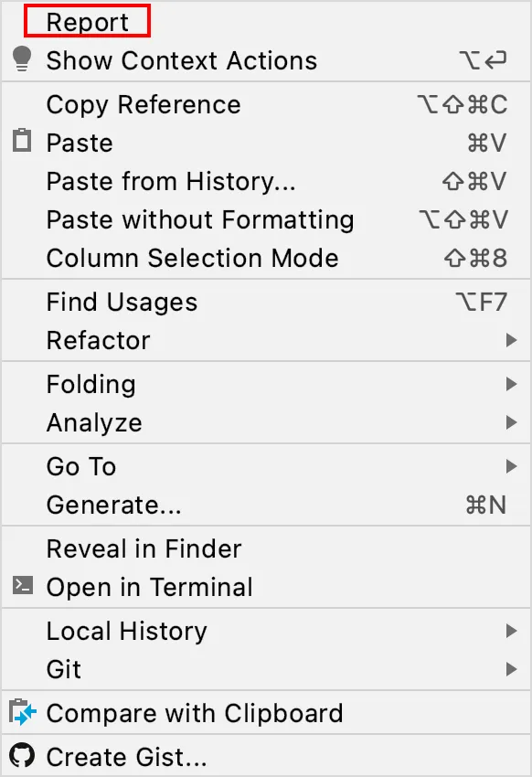The image size is (532, 777).
Task: Toggle Column Selection Mode
Action: click(x=266, y=258)
